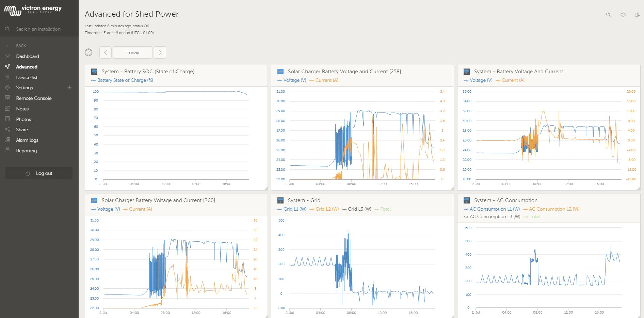Viewport: 644px width, 318px height.
Task: Click the Photos sidebar icon
Action: pos(7,119)
